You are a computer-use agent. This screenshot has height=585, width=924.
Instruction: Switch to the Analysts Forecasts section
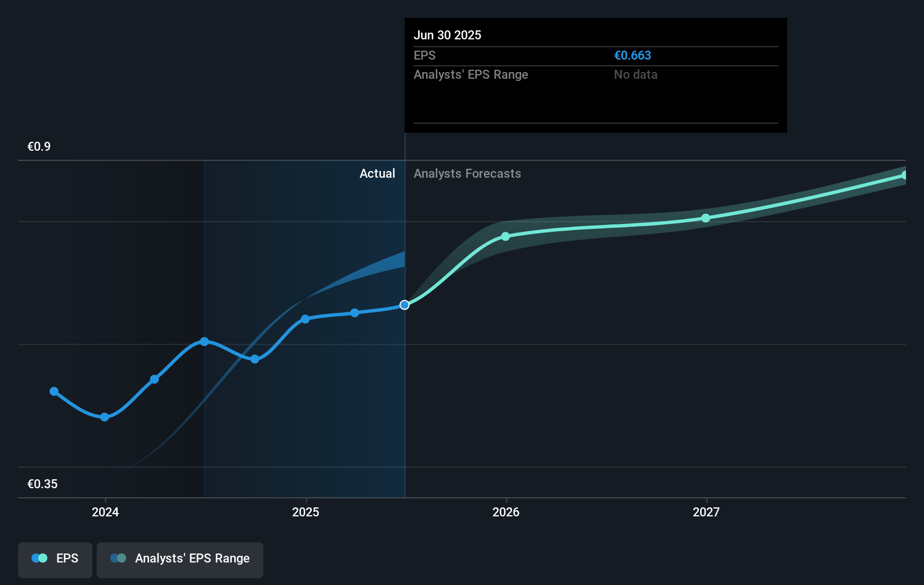tap(467, 173)
